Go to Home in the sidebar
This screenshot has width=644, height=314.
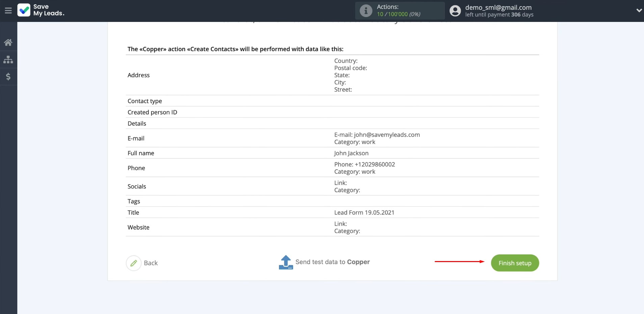coord(8,42)
